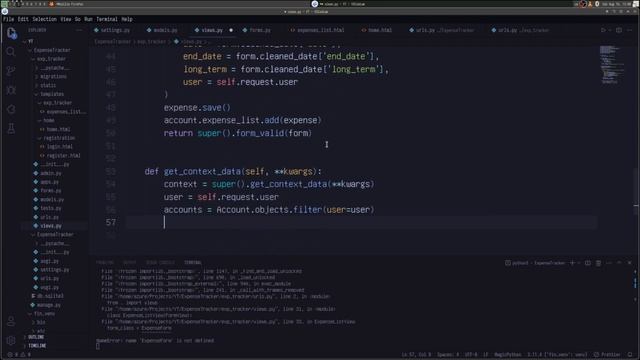Open the Go menu
This screenshot has width=640, height=360.
click(x=78, y=19)
